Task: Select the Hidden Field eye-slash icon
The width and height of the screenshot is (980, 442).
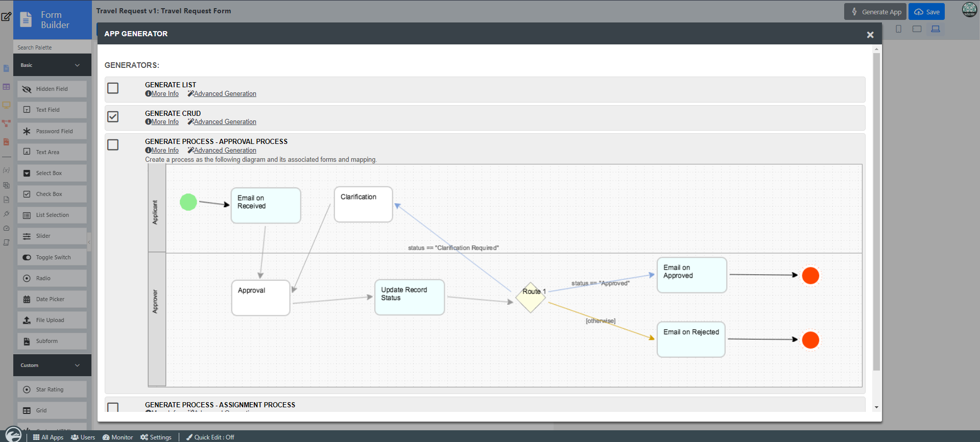Action: tap(27, 89)
